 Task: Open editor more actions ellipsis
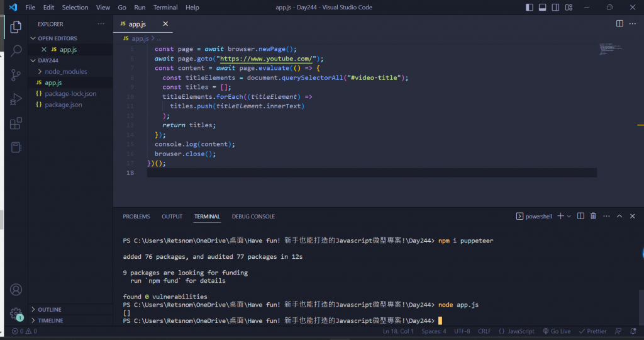(633, 24)
